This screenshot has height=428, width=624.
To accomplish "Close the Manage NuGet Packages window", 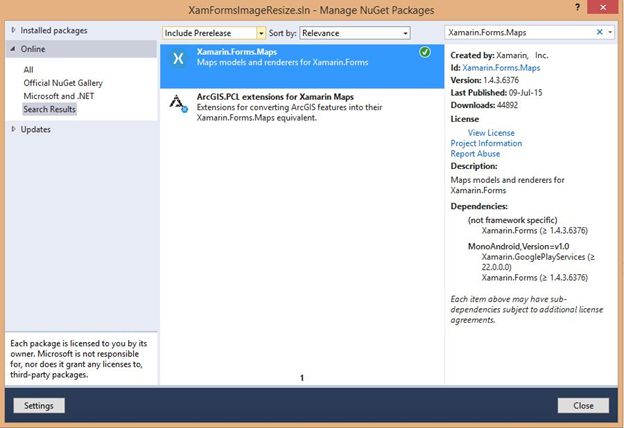I will [x=603, y=7].
